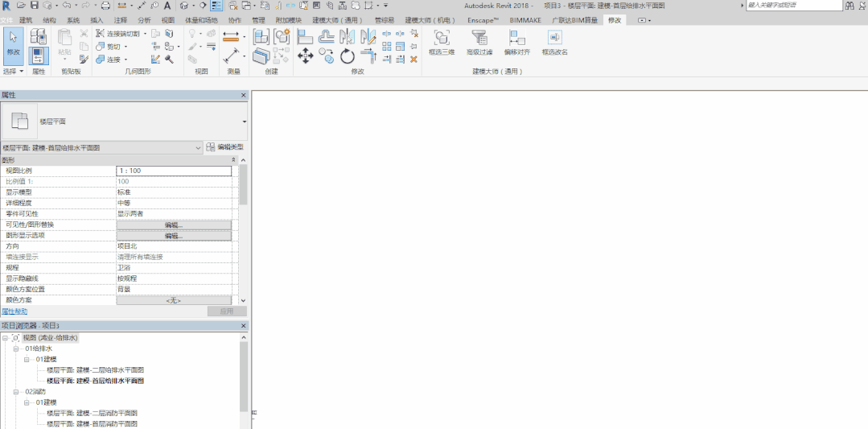The width and height of the screenshot is (868, 429).
Task: Toggle Thin Lines in quick access toolbar
Action: [x=216, y=5]
